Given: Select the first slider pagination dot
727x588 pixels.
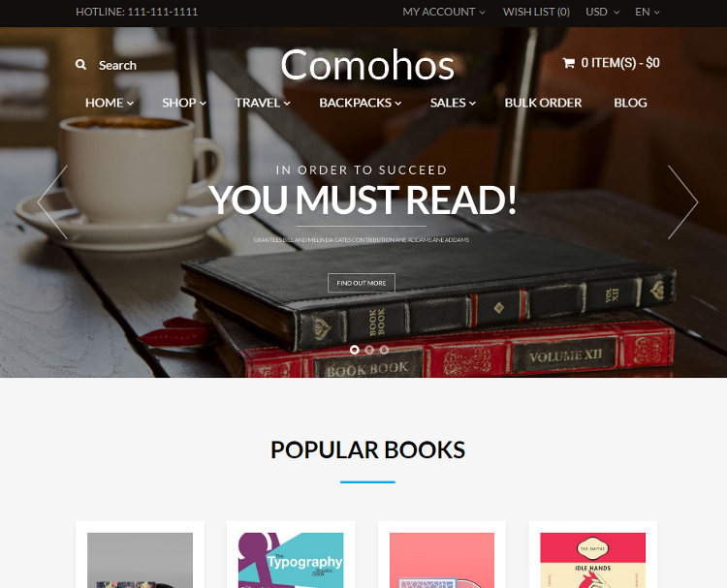Looking at the screenshot, I should click(x=355, y=350).
